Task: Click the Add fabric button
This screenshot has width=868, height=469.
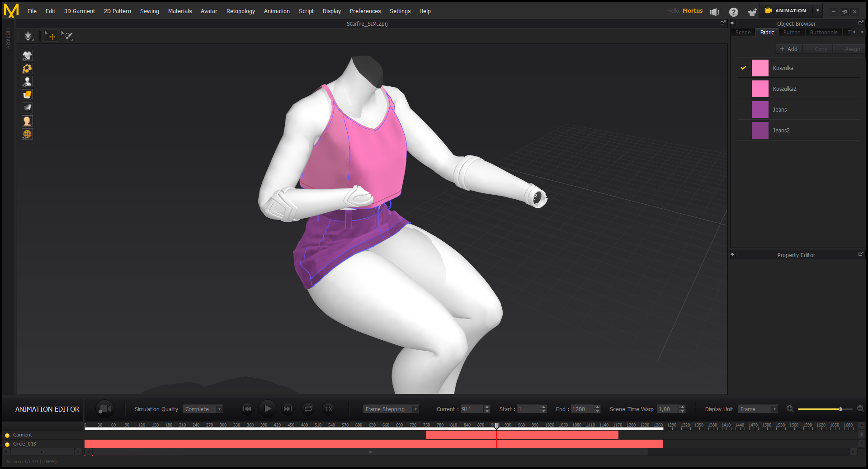Action: pyautogui.click(x=788, y=49)
